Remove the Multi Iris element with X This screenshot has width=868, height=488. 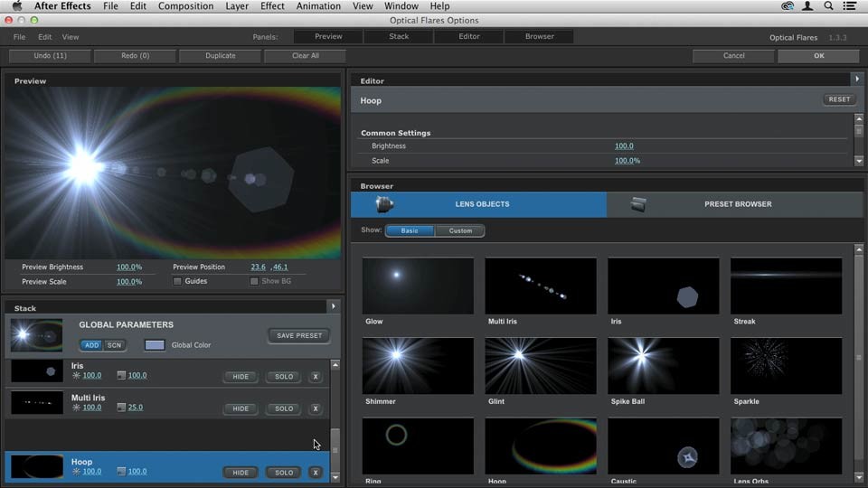pyautogui.click(x=316, y=408)
